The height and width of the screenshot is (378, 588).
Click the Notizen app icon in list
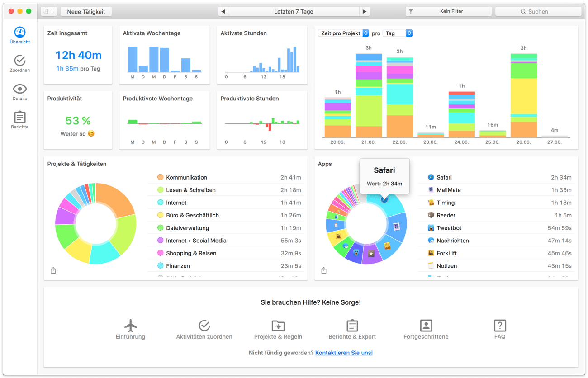[431, 266]
